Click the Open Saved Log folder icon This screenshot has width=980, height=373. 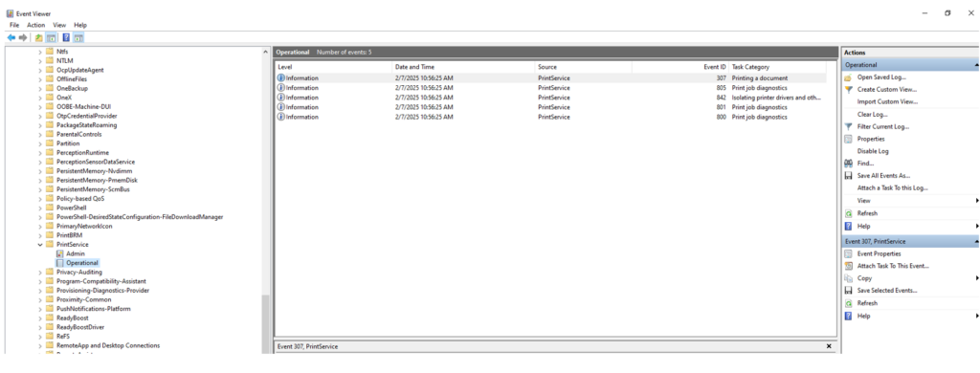click(x=848, y=77)
